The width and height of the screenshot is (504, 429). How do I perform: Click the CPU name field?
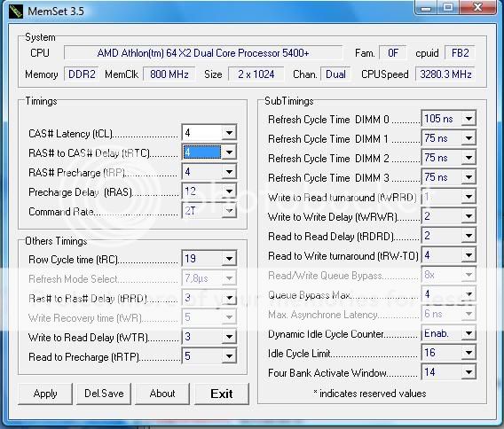click(203, 53)
